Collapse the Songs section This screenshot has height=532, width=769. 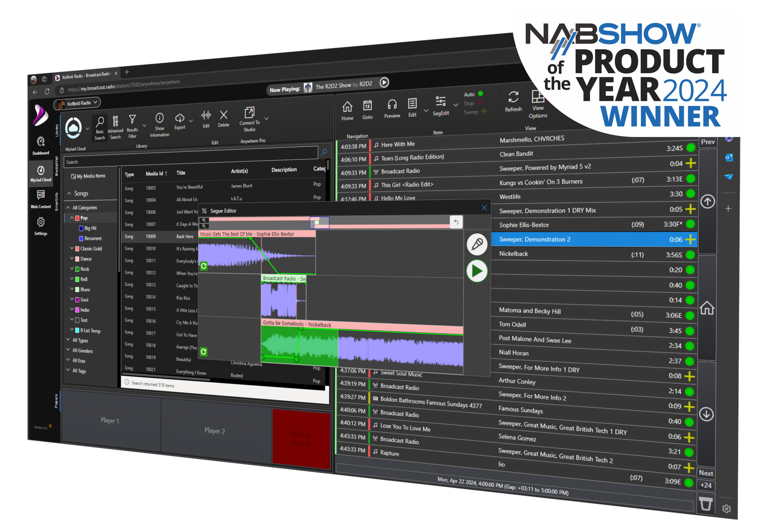[69, 193]
